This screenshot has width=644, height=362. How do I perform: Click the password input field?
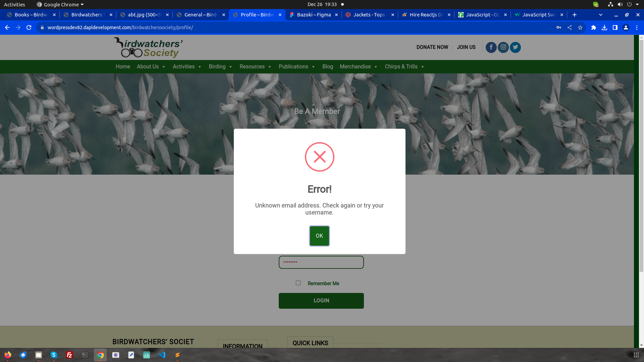(321, 262)
